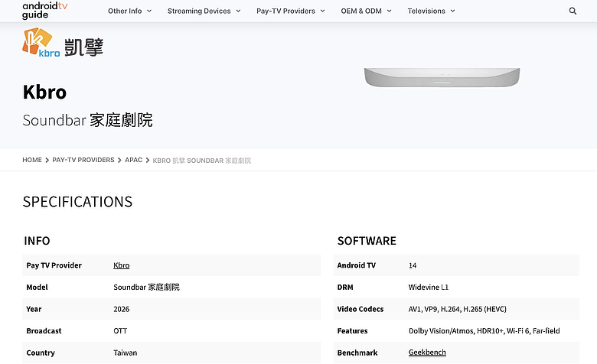597x364 pixels.
Task: View the soundbar product image
Action: [x=442, y=77]
